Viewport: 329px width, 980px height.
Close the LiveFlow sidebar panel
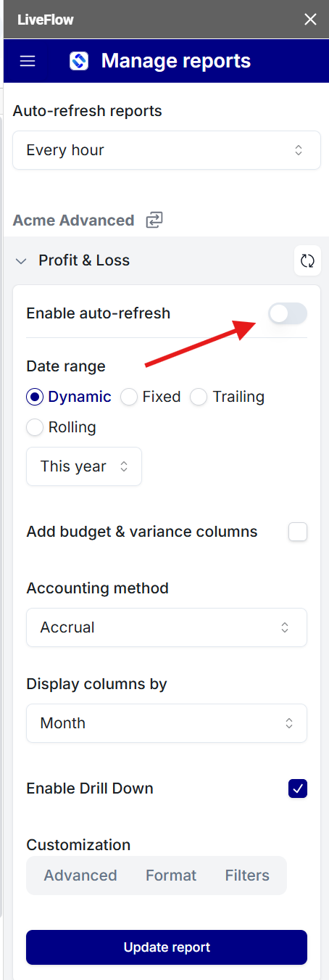pos(310,20)
